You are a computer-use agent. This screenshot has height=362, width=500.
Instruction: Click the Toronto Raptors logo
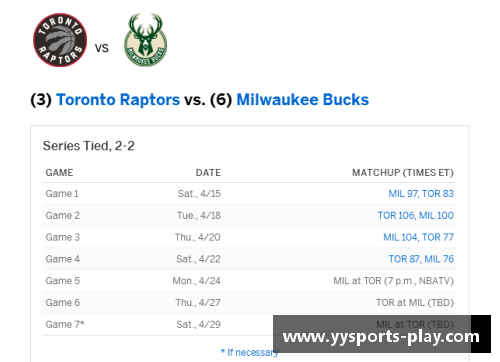point(60,40)
